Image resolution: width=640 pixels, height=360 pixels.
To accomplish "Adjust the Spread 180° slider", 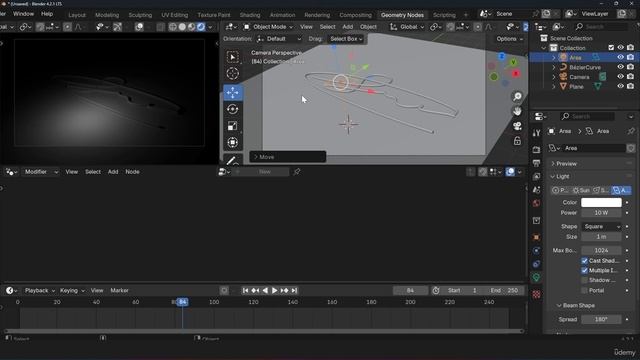I will pos(601,319).
